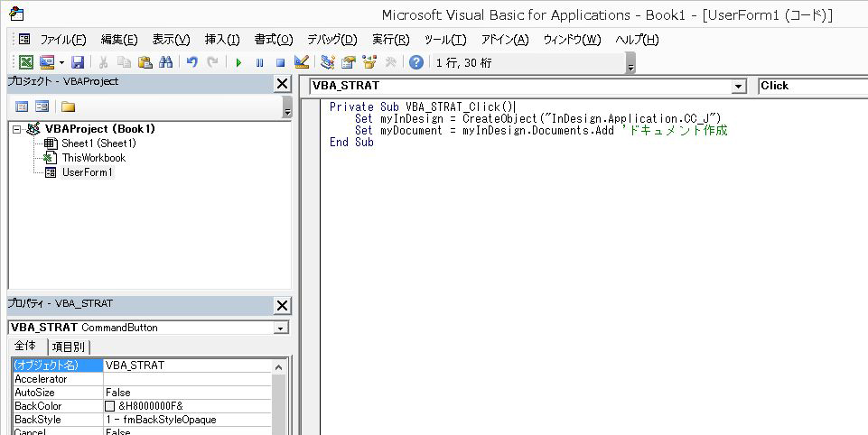868x435 pixels.
Task: Open VBA_STRAT CommandButton object selector
Action: coord(148,328)
